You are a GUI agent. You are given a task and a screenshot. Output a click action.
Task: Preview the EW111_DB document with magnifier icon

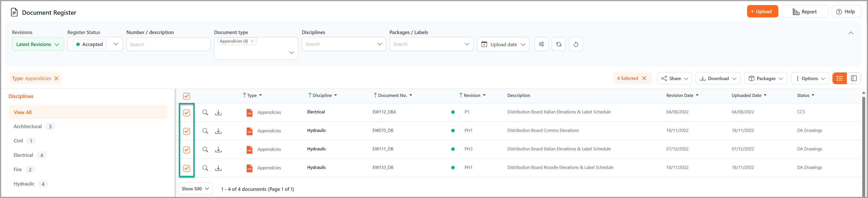click(205, 149)
